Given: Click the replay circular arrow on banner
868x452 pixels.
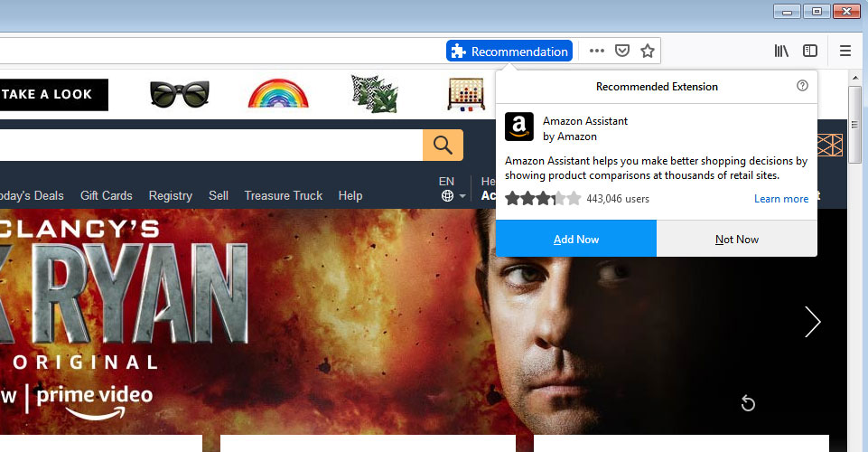Looking at the screenshot, I should [x=748, y=403].
